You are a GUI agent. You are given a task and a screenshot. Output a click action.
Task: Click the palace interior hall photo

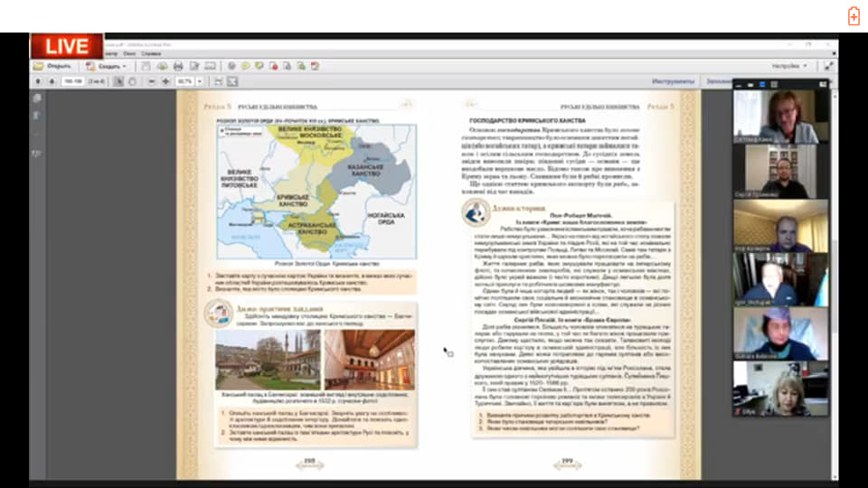coord(369,360)
